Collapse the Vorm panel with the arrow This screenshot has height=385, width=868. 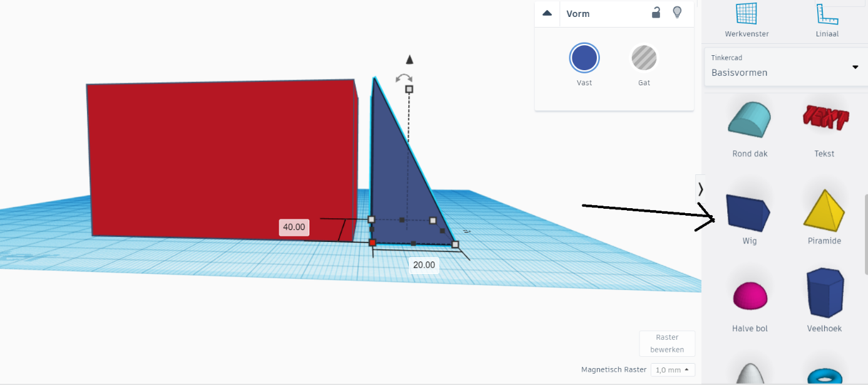click(546, 13)
